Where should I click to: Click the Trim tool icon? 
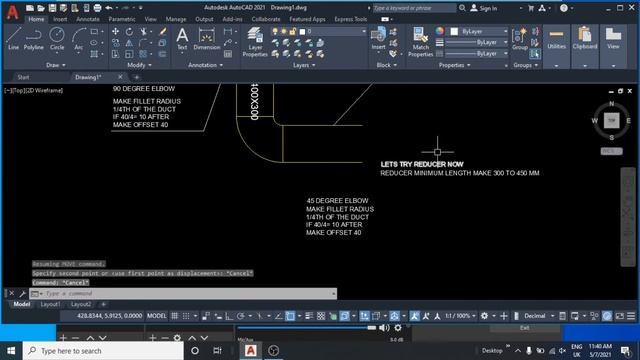[144, 31]
